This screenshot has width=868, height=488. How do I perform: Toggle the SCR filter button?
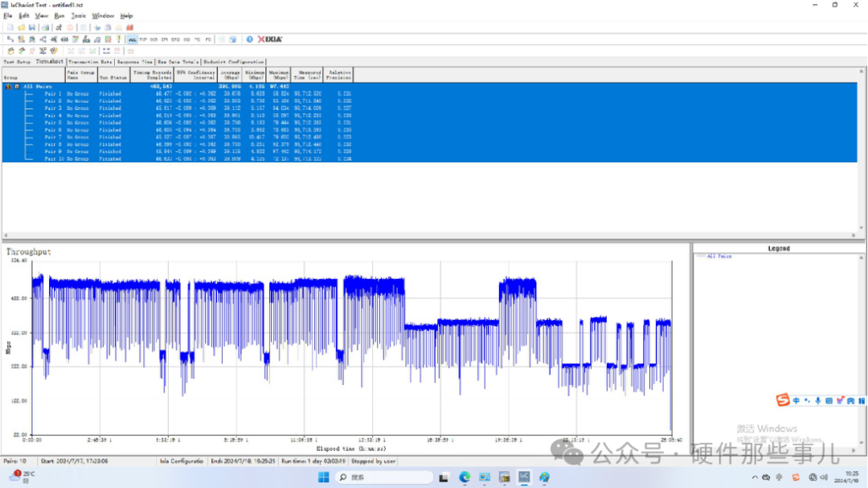(x=154, y=39)
